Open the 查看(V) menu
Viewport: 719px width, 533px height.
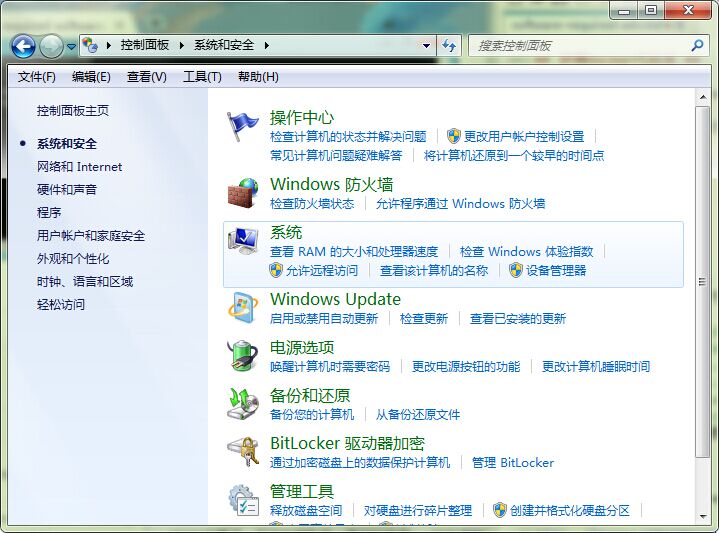(147, 77)
